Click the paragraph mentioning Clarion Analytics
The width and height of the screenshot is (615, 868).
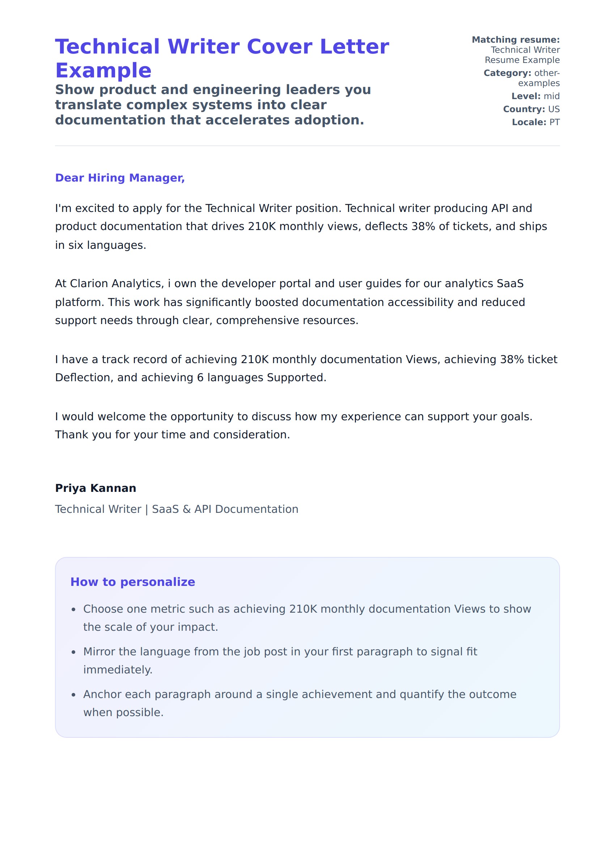(x=290, y=302)
